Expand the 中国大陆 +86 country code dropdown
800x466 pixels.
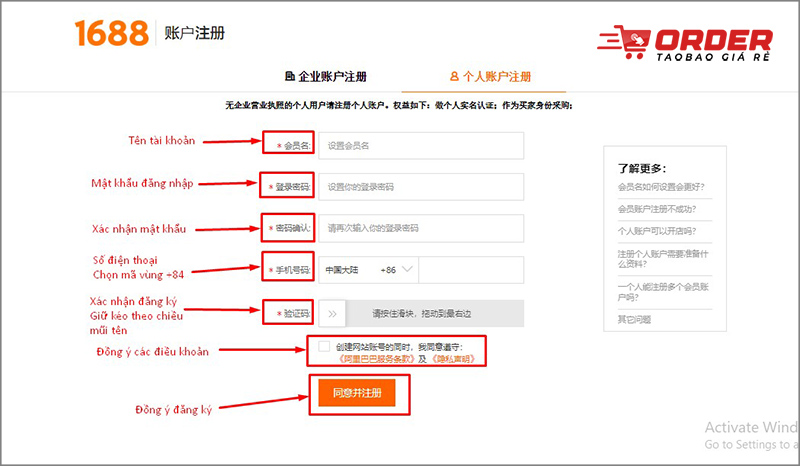point(370,271)
